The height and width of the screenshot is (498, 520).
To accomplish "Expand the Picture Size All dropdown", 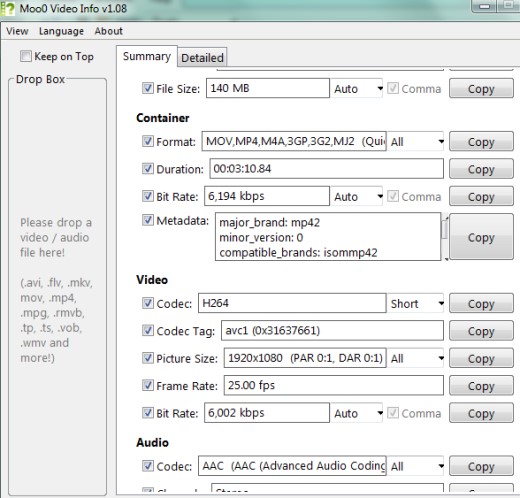I will pos(415,358).
